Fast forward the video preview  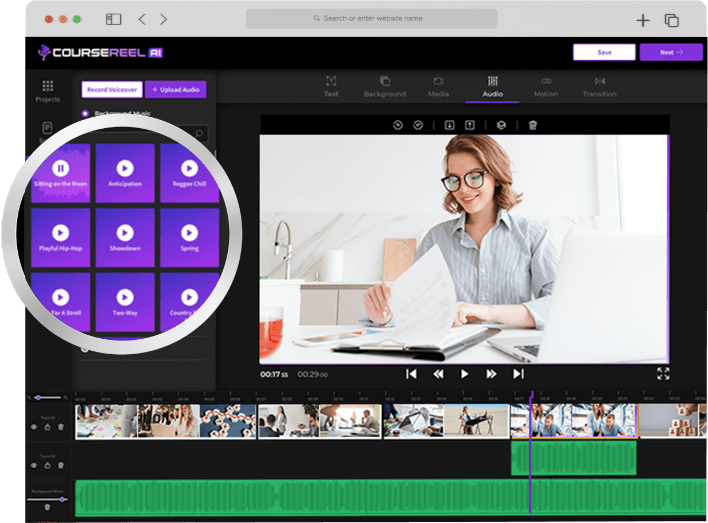click(x=491, y=374)
